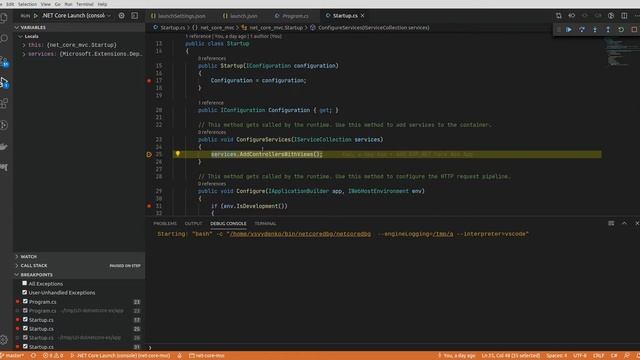Open the netcoredbg path link in console

click(x=300, y=234)
